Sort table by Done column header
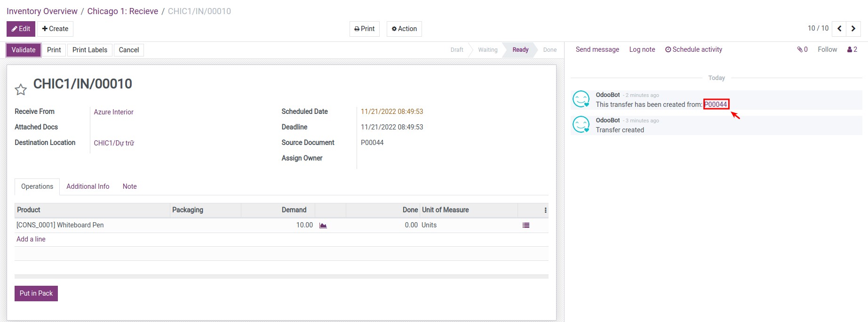The height and width of the screenshot is (322, 868). tap(383, 210)
